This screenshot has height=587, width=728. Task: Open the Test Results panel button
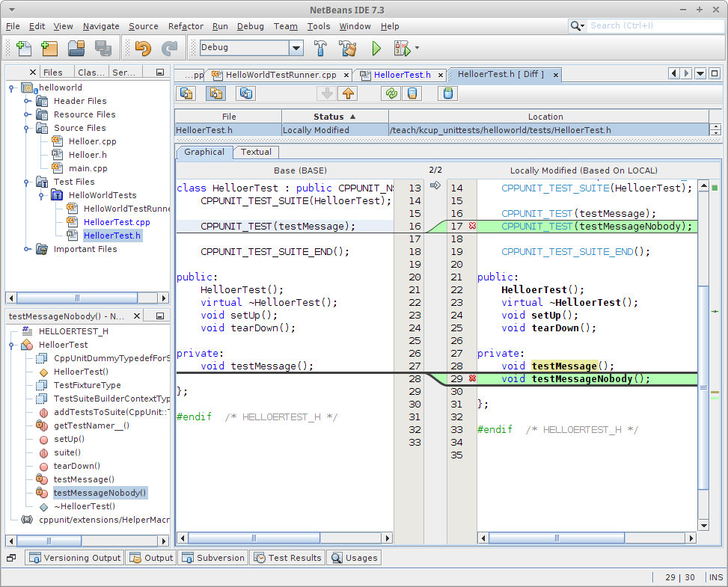click(288, 558)
